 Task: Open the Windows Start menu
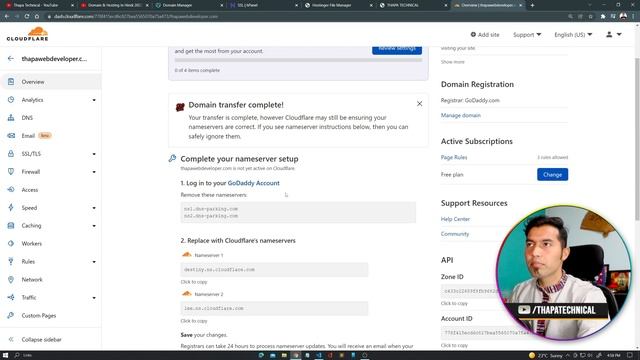pos(6,355)
